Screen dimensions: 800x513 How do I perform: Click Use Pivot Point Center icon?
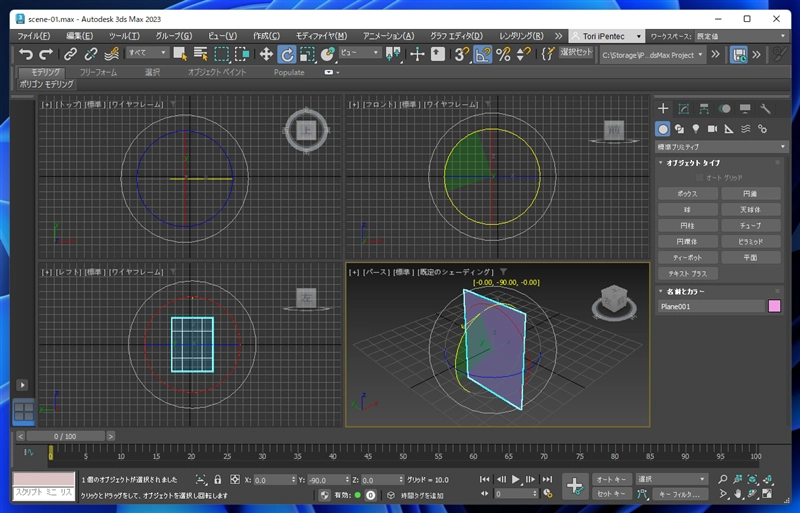[x=393, y=54]
